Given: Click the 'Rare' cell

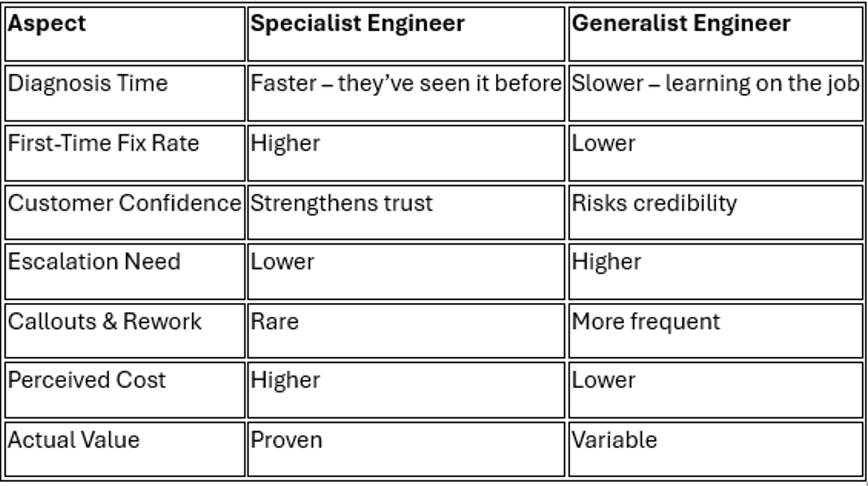Looking at the screenshot, I should click(x=406, y=331).
